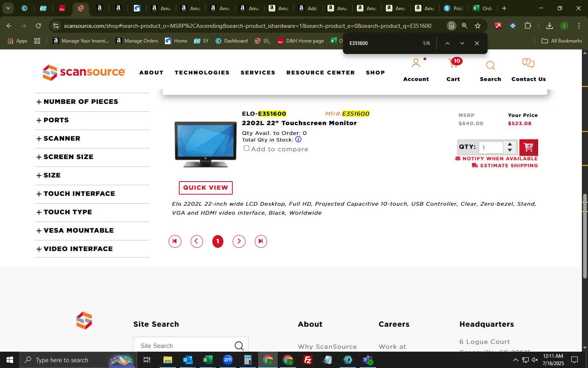This screenshot has height=368, width=588.
Task: Open the RESOURCE CENTER menu
Action: click(x=321, y=73)
